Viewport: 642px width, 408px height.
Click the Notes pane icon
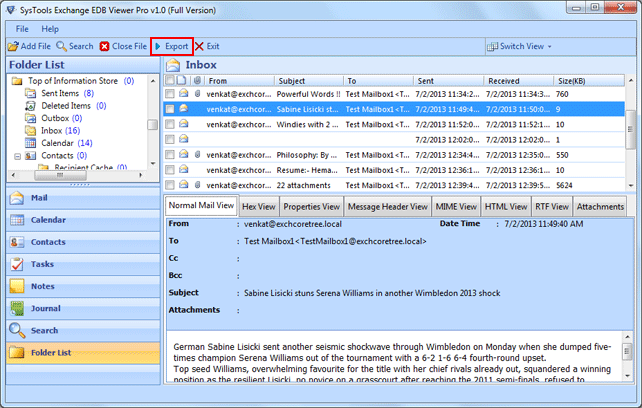click(x=17, y=286)
